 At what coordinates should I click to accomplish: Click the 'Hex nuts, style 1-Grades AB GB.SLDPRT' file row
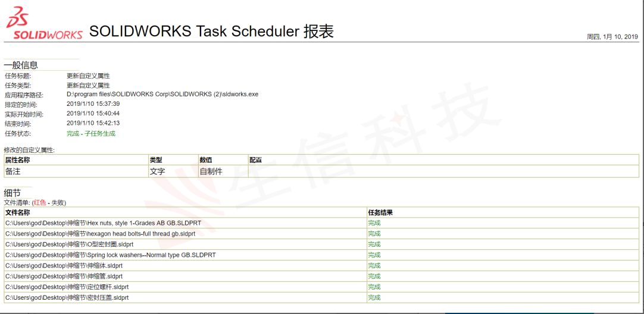coord(185,223)
